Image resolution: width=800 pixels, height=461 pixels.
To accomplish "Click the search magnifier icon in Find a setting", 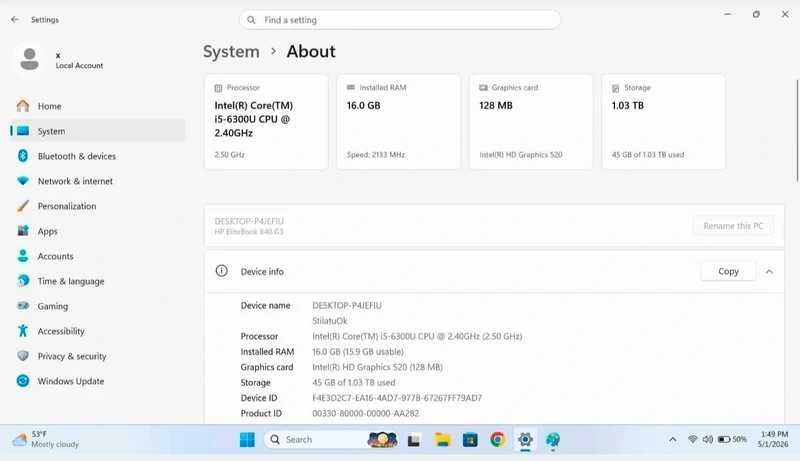I will pyautogui.click(x=251, y=20).
